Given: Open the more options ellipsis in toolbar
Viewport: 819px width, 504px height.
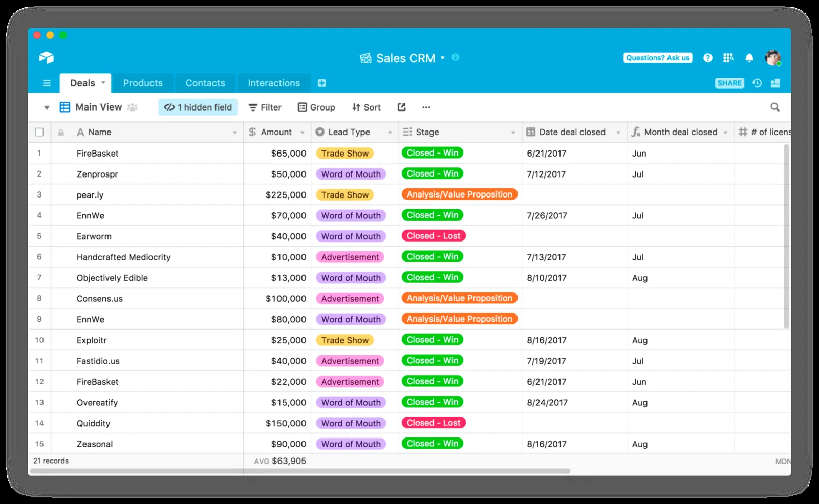Looking at the screenshot, I should (x=426, y=107).
